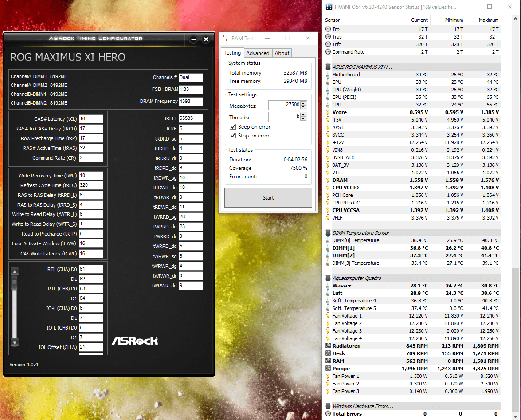The height and width of the screenshot is (420, 521).
Task: Click the Maximum column header in HWiNFO
Action: point(483,20)
